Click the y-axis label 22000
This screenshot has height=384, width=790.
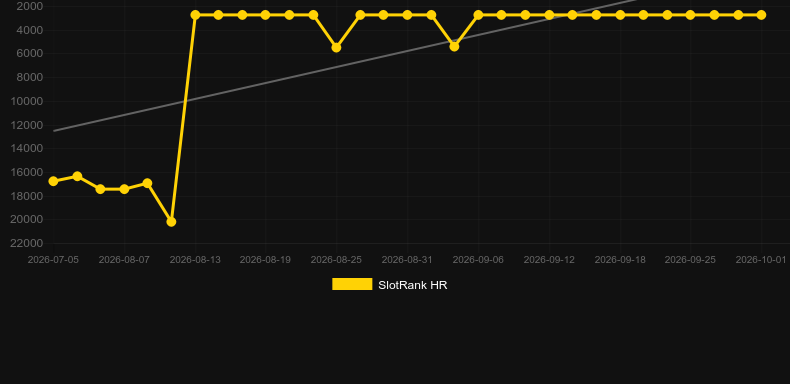[x=27, y=243]
